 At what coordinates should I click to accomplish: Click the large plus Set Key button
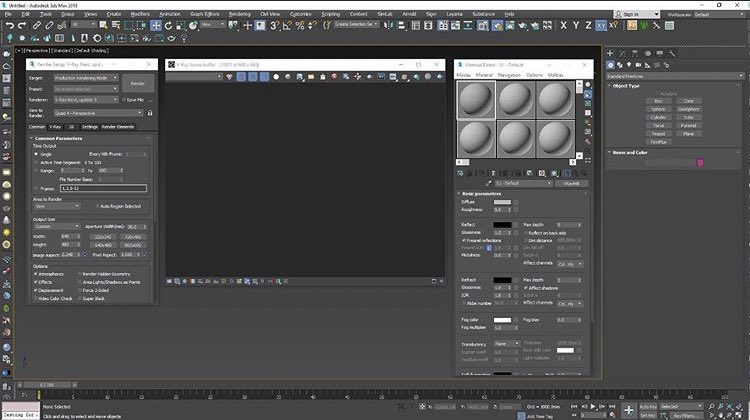click(x=629, y=410)
